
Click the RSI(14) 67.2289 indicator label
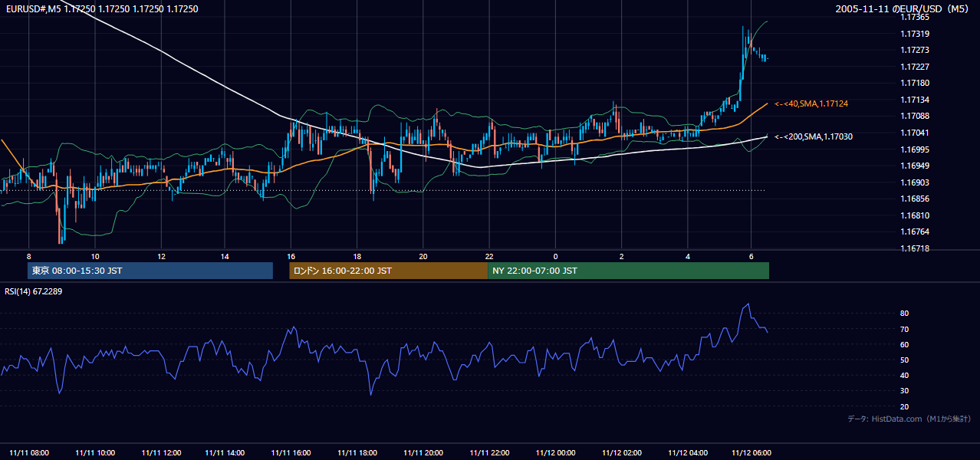34,291
